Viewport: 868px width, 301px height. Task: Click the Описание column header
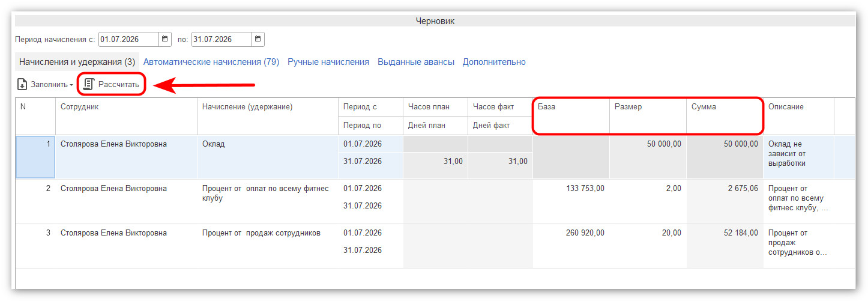tap(798, 116)
